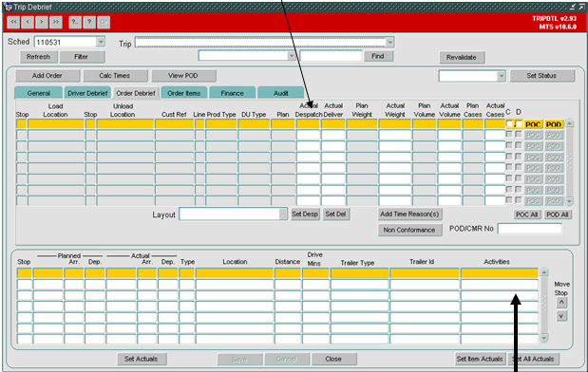Open the Layout dropdown

point(283,214)
